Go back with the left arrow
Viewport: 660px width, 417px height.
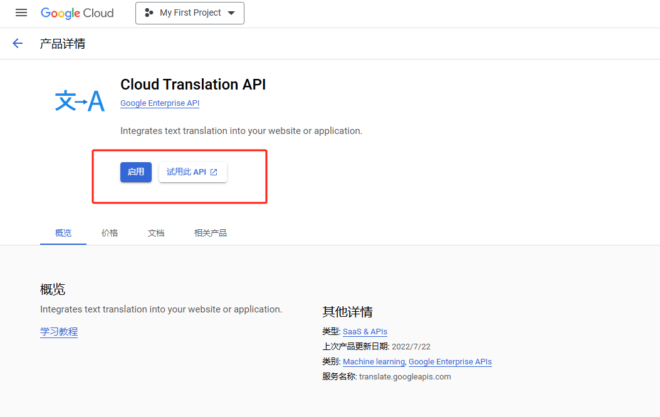(x=18, y=43)
